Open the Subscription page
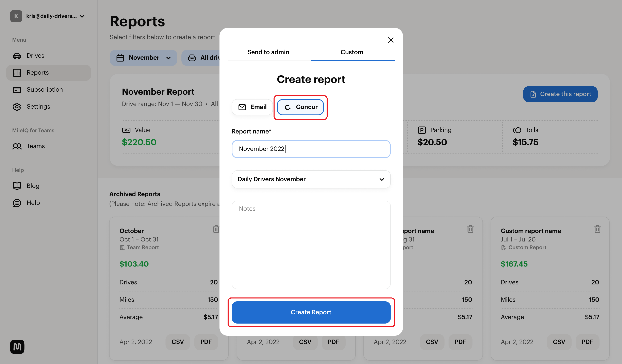 [48, 90]
